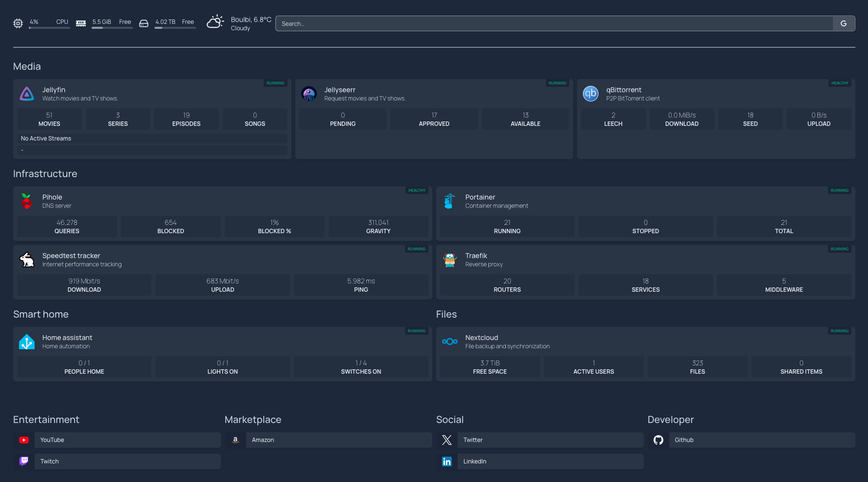Click the Github octocat icon
The image size is (868, 482).
pyautogui.click(x=658, y=440)
